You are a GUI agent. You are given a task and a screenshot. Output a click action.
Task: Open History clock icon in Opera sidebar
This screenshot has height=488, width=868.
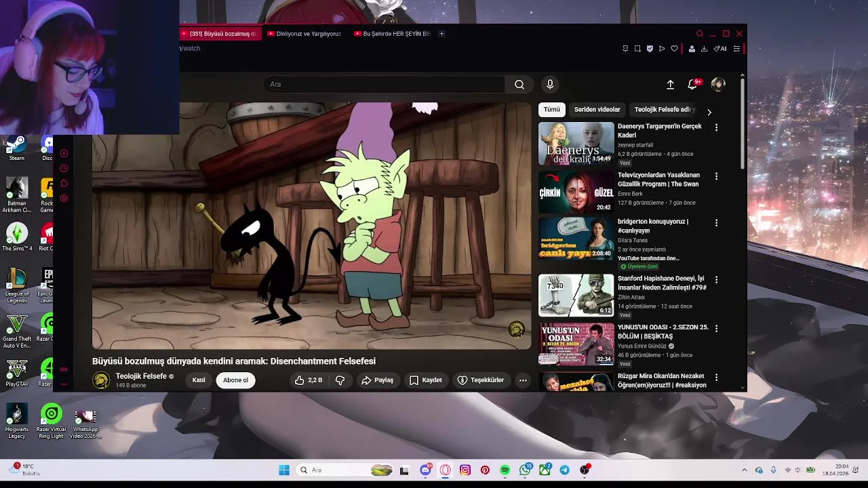pos(64,168)
